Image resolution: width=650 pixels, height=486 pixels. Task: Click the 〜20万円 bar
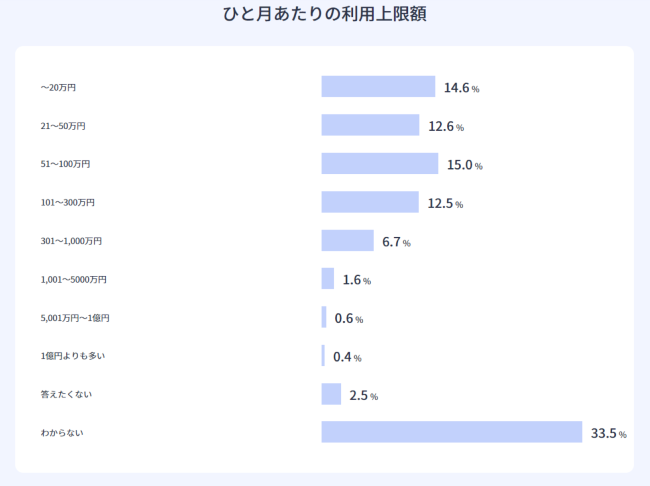coord(378,87)
